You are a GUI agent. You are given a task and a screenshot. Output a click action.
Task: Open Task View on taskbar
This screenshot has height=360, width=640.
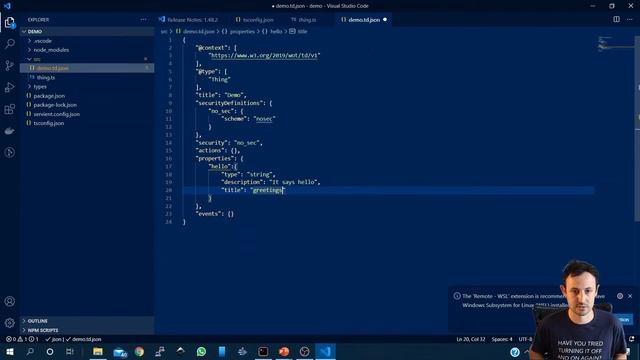70,351
